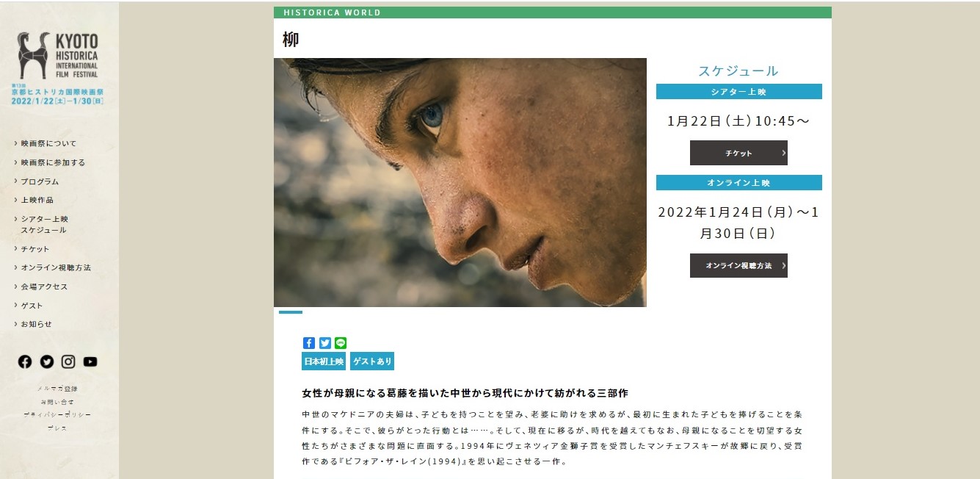This screenshot has width=980, height=479.
Task: Click the film still image
Action: click(460, 182)
